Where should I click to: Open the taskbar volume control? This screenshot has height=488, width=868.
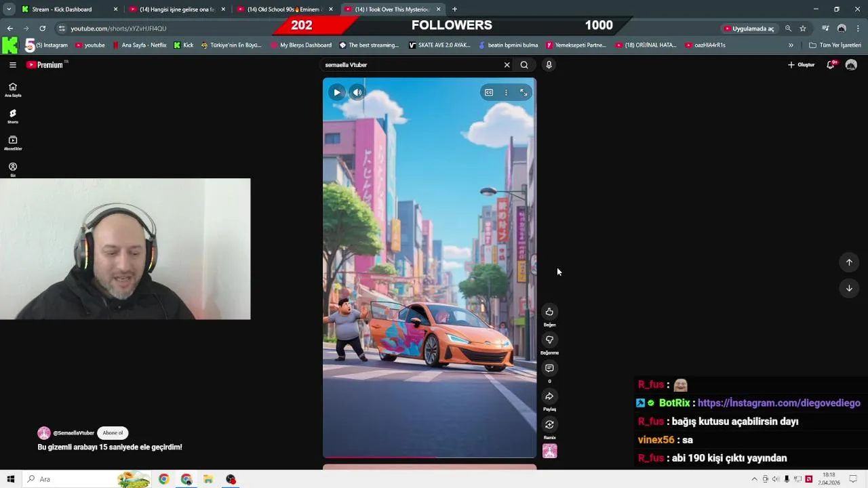click(x=776, y=479)
